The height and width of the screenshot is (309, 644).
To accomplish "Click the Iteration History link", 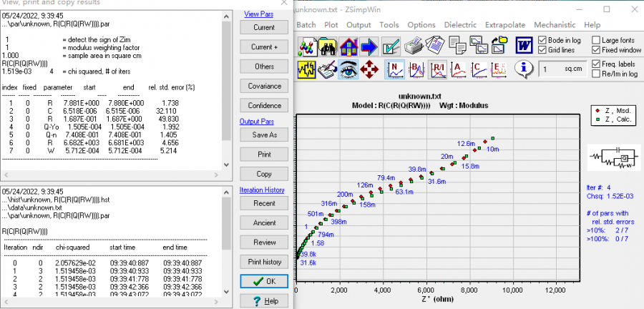I will point(263,190).
